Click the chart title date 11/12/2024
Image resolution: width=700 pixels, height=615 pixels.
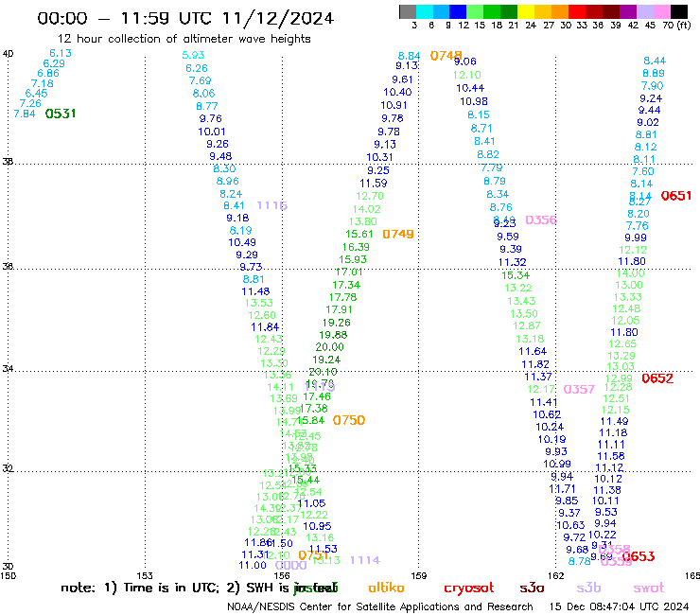[278, 19]
